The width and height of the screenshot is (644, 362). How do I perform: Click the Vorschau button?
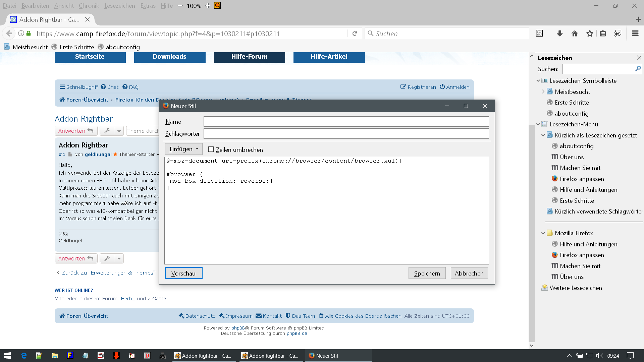pos(183,273)
